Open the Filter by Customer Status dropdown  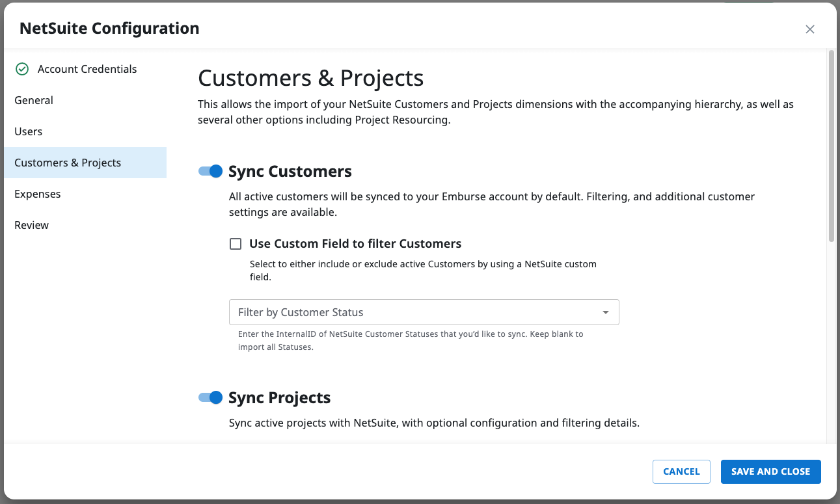424,312
